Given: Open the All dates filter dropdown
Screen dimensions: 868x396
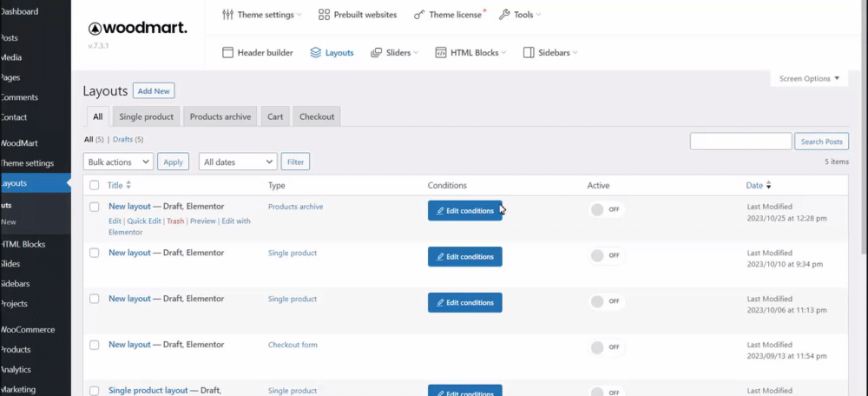Looking at the screenshot, I should coord(238,162).
